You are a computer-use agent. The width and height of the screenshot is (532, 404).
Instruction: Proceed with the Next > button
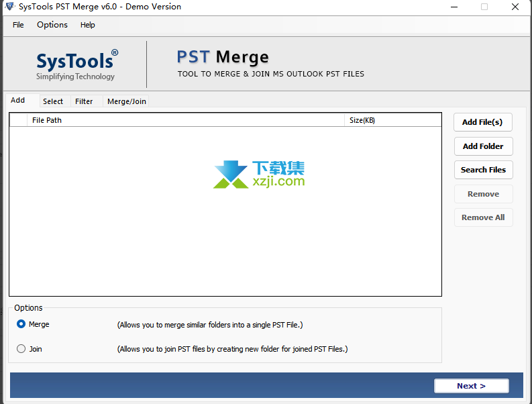(x=471, y=386)
